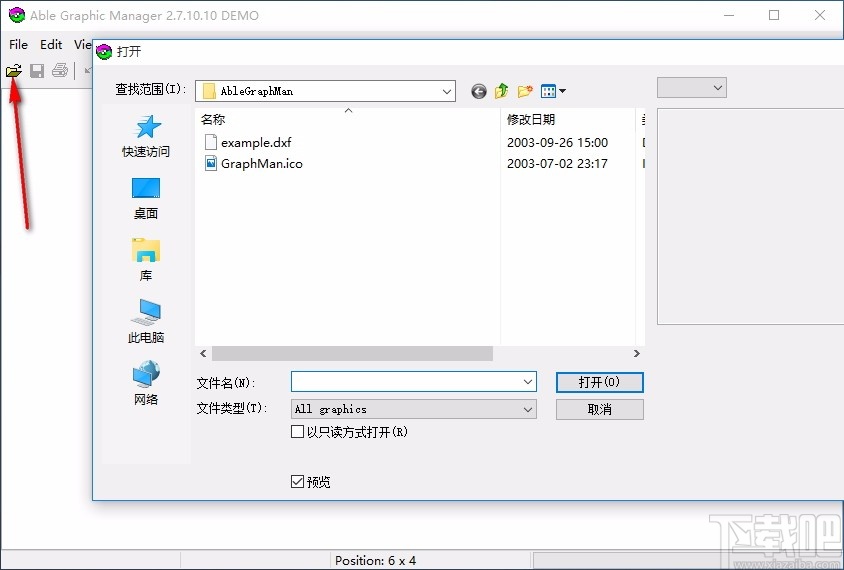Uncheck the Preview (预览) checkbox
844x570 pixels.
pos(297,481)
